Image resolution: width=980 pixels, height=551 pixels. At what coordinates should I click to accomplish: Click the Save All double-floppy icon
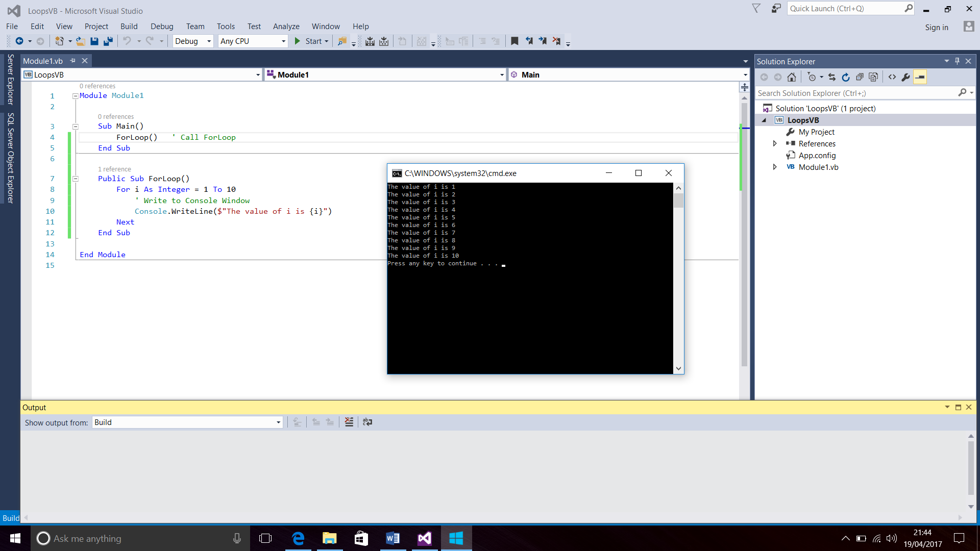(x=108, y=41)
